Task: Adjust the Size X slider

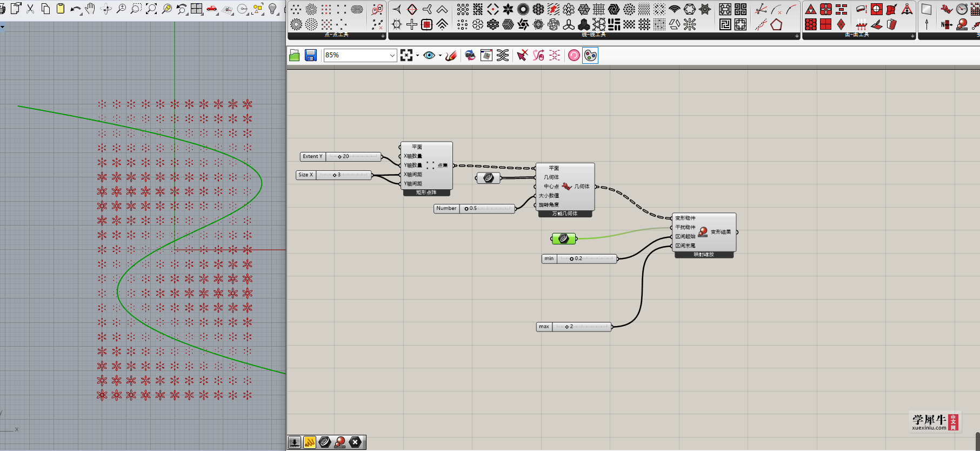Action: coord(334,175)
